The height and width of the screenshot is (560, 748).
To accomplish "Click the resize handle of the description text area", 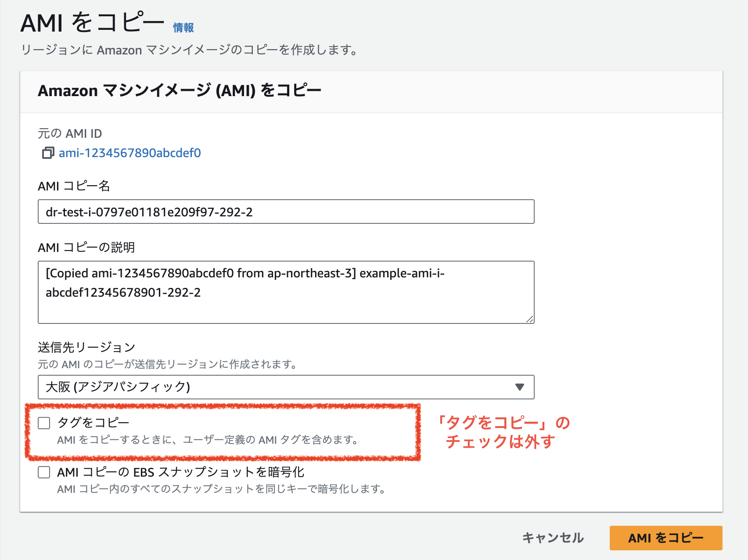I will click(529, 319).
